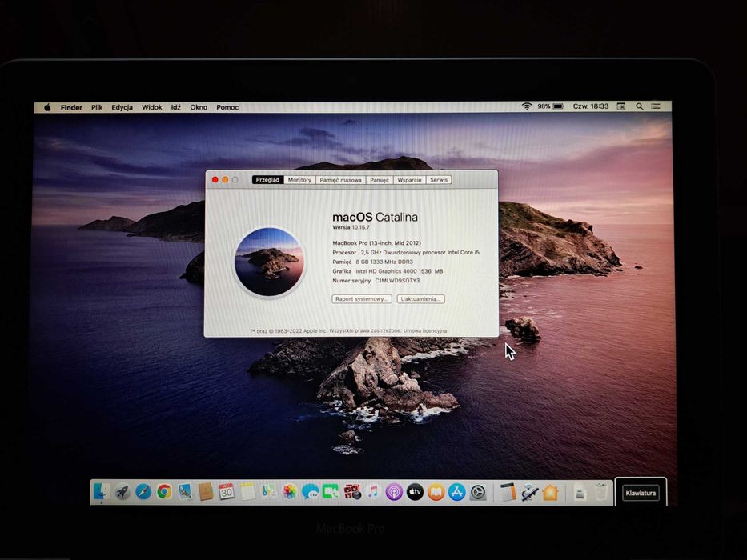Open Calendar icon showing 30
The image size is (747, 560).
click(227, 492)
